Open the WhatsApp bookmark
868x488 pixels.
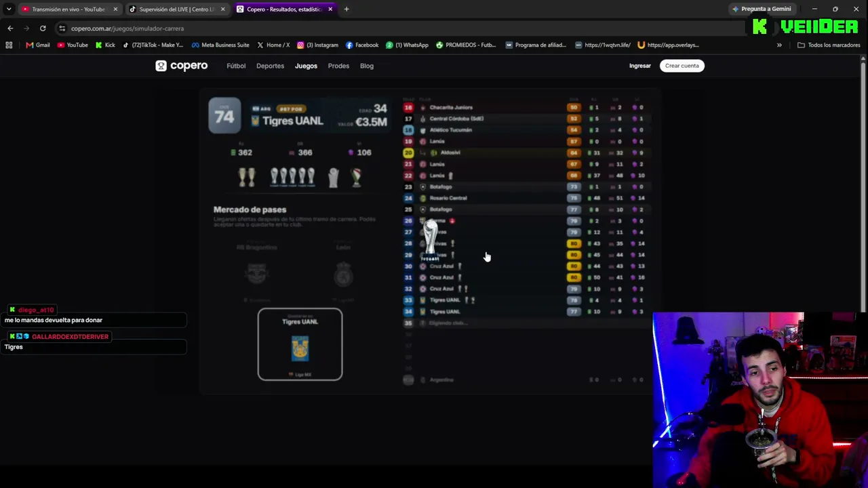tap(407, 45)
